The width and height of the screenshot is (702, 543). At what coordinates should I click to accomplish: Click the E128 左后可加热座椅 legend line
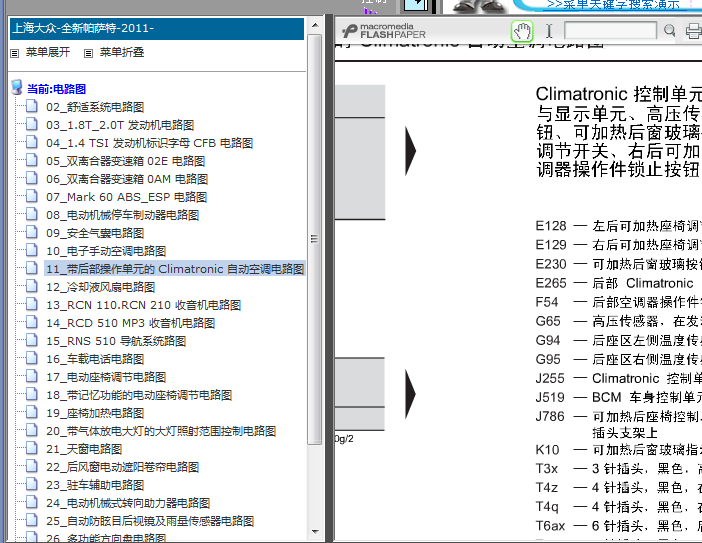pyautogui.click(x=619, y=226)
